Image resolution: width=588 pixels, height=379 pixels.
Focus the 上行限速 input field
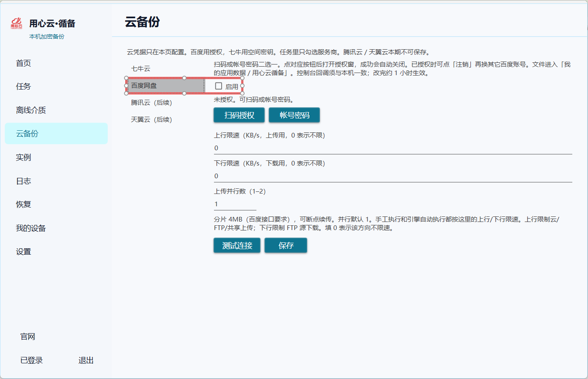point(393,148)
